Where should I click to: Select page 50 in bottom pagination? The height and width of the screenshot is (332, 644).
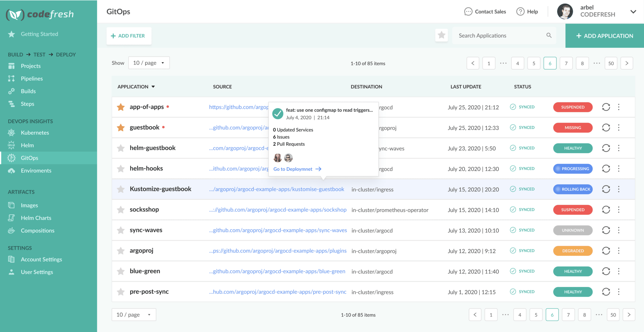pos(613,315)
